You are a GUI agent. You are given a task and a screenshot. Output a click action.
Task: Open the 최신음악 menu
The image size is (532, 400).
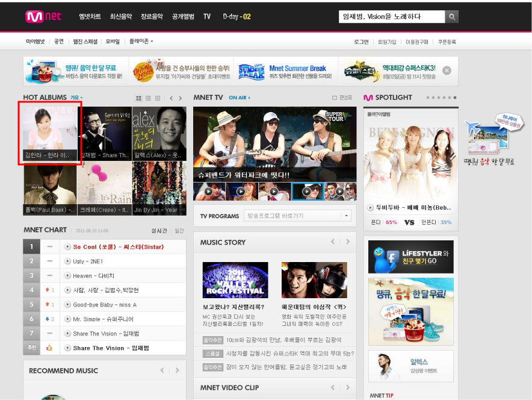click(x=121, y=17)
